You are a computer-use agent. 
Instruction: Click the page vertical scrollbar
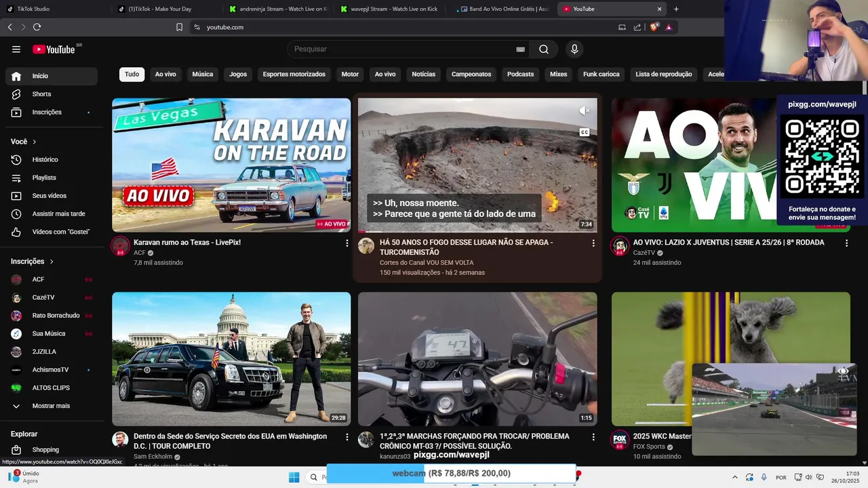click(x=865, y=88)
